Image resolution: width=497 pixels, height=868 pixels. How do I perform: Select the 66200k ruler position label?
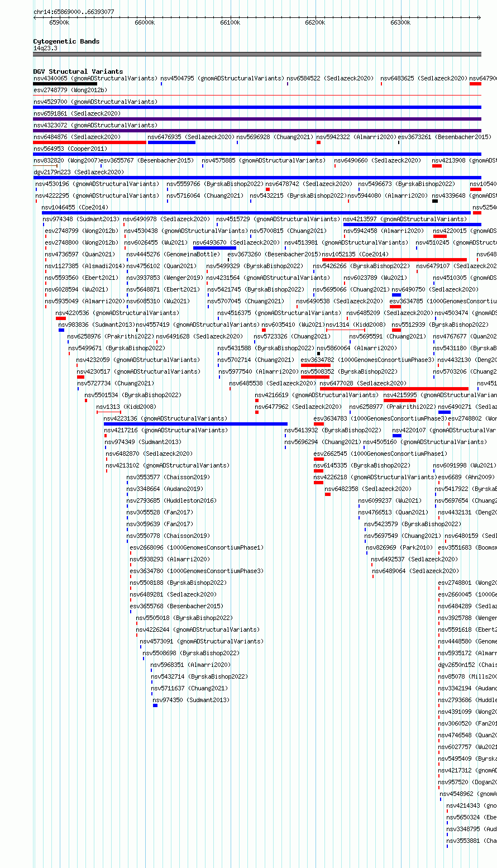coord(315,22)
